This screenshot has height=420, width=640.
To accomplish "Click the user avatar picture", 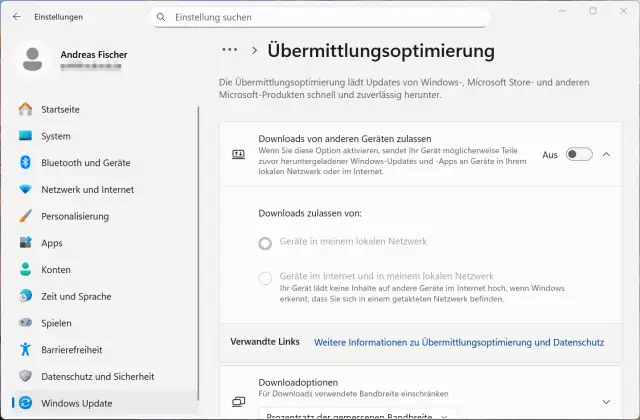I will click(x=33, y=59).
